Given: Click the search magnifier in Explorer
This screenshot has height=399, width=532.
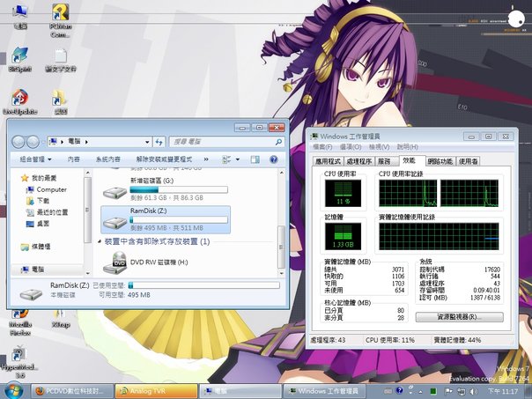Looking at the screenshot, I should [278, 142].
